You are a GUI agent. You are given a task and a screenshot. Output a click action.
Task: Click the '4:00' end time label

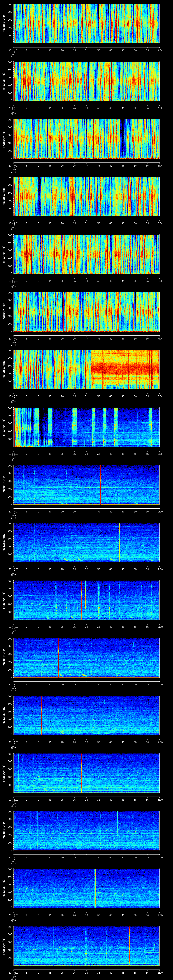tap(160, 165)
